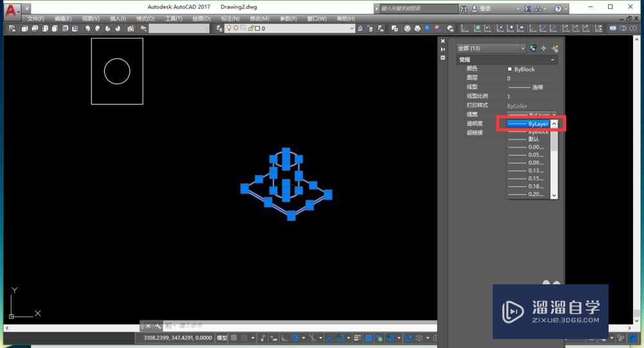Image resolution: width=644 pixels, height=348 pixels.
Task: Toggle lineweight display in status bar
Action: 357,338
